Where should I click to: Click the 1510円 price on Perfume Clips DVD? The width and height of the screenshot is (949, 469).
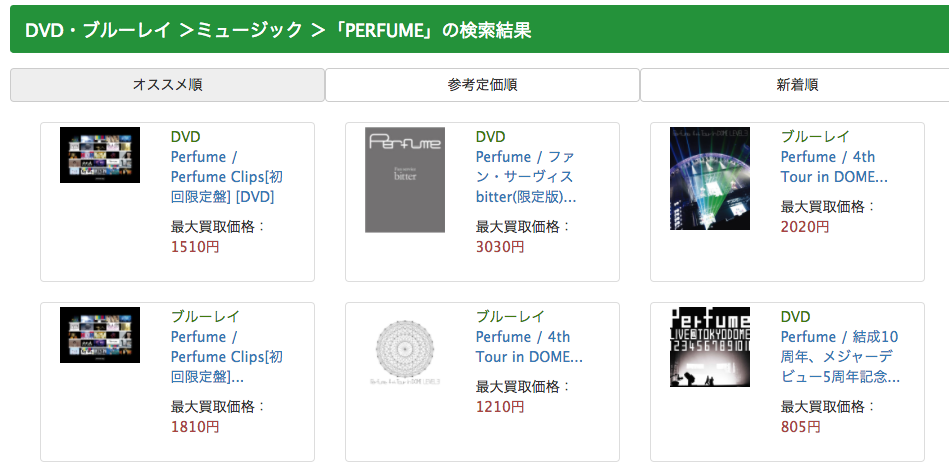click(x=194, y=247)
